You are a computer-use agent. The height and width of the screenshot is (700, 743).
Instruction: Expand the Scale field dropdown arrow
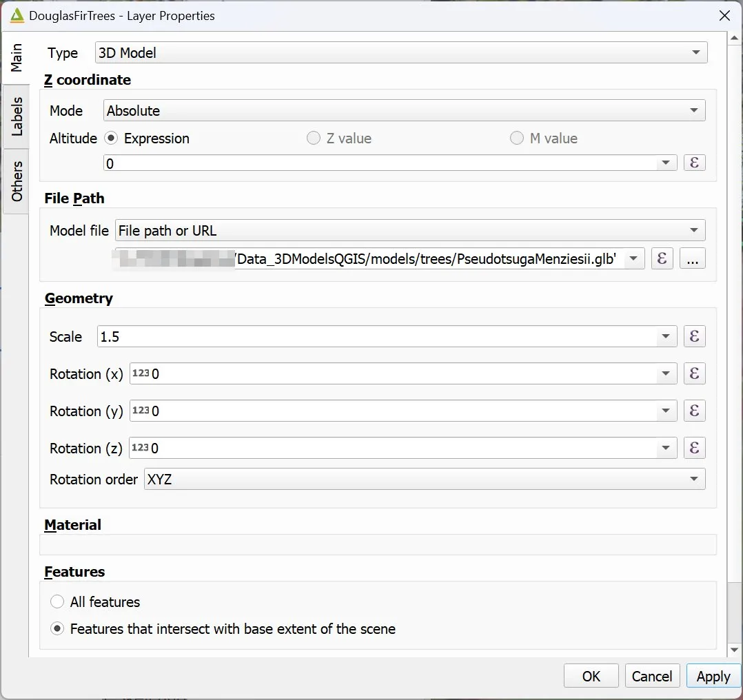pyautogui.click(x=666, y=336)
